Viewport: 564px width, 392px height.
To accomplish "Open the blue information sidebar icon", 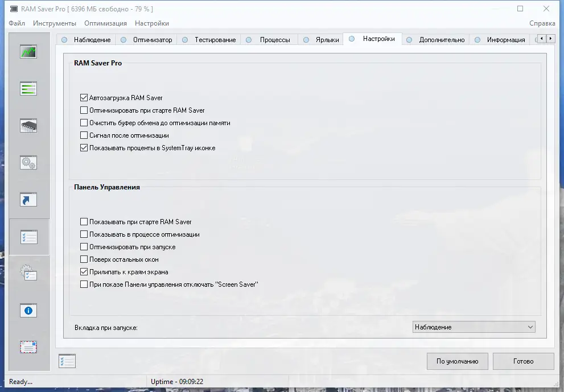I will [x=28, y=311].
